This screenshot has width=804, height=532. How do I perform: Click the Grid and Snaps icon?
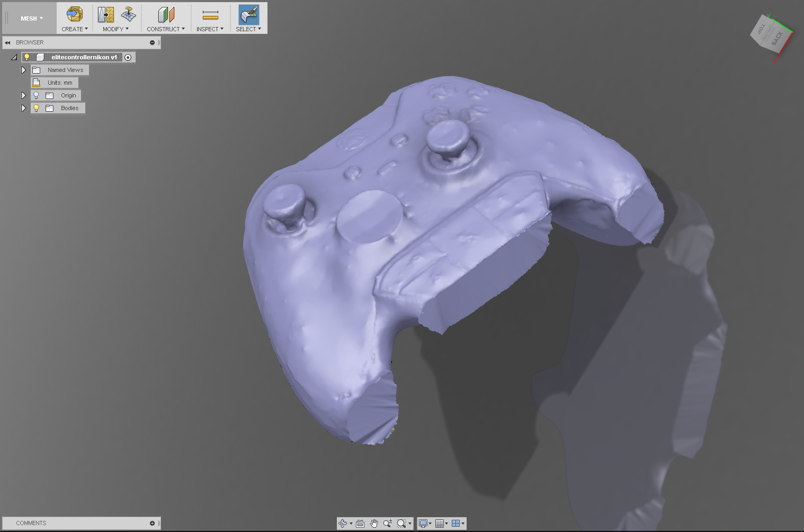point(439,524)
